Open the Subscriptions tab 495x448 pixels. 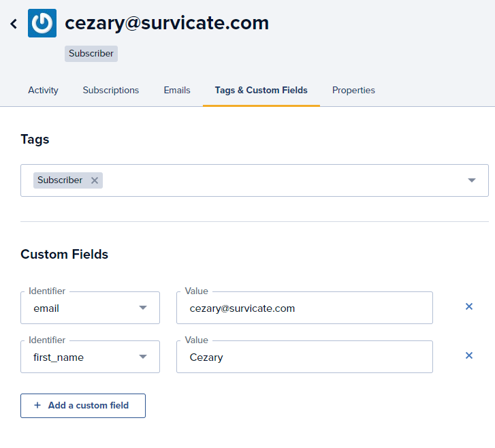[x=111, y=91]
